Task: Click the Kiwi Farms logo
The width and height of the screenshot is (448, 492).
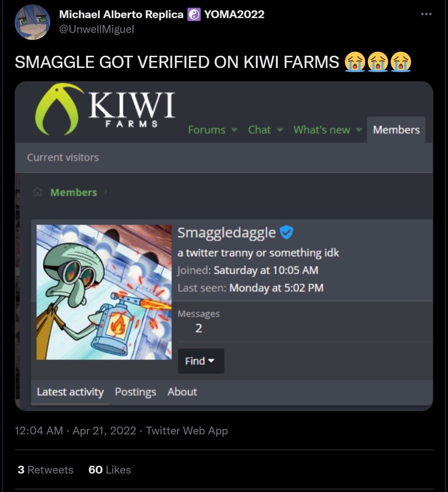Action: 105,109
